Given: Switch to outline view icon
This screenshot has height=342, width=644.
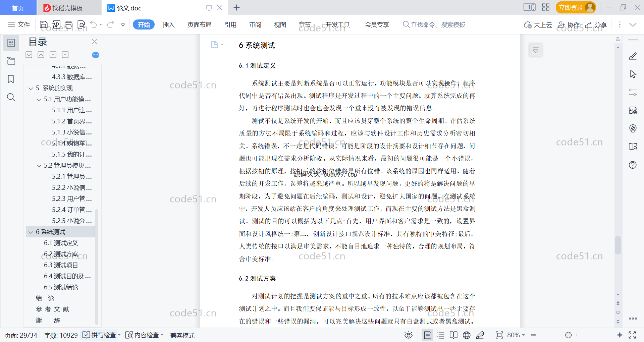Looking at the screenshot, I should pos(441,335).
